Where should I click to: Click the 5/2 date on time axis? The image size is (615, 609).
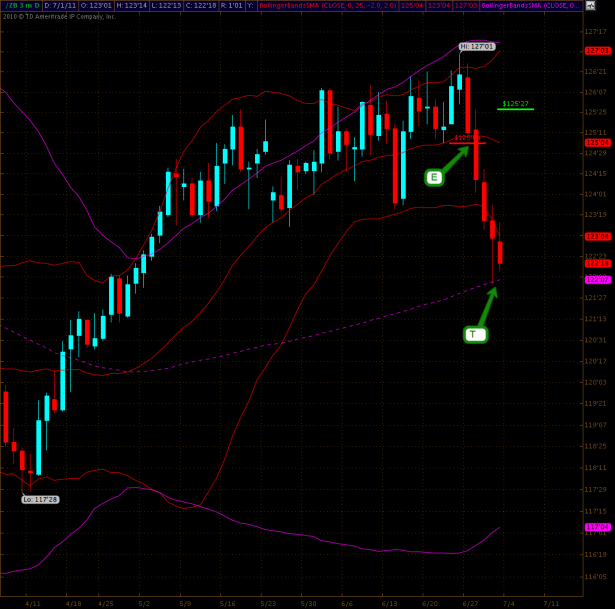click(x=144, y=603)
